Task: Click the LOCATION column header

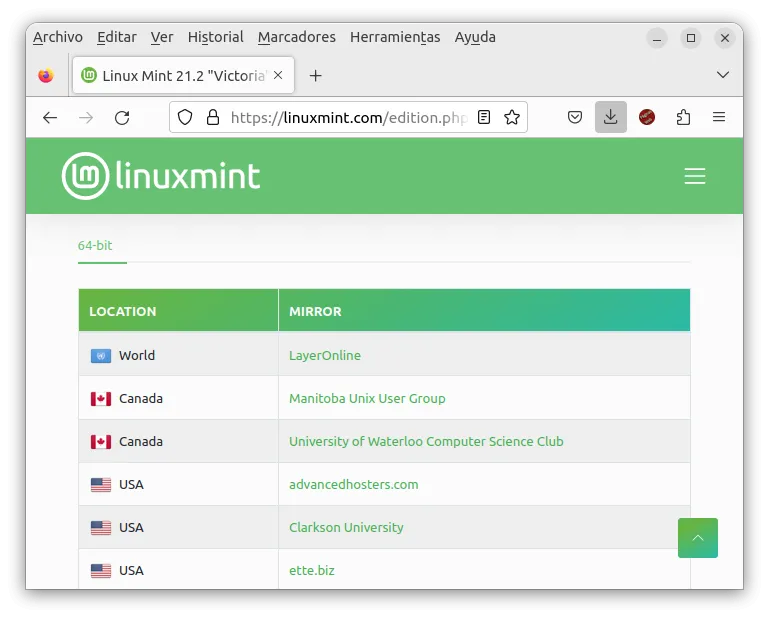Action: [x=178, y=311]
